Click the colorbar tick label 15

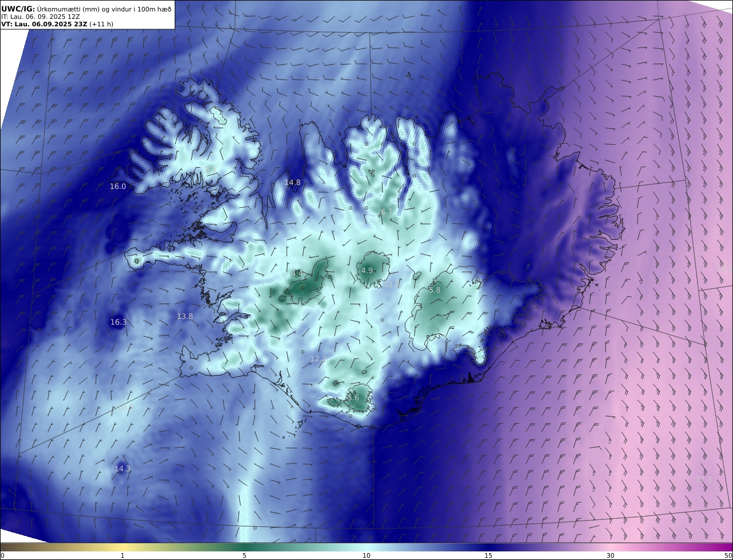(488, 555)
